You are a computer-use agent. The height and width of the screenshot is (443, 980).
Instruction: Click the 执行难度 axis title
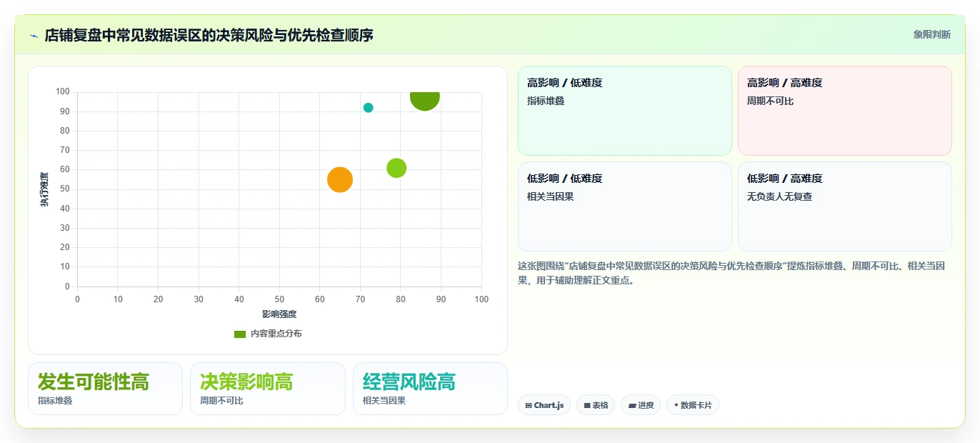pos(44,189)
